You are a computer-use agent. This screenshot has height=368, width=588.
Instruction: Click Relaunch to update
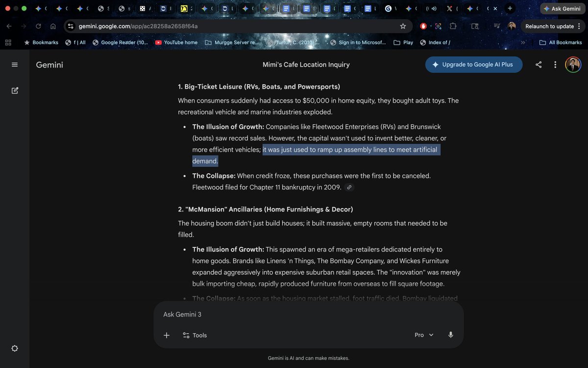click(x=549, y=26)
